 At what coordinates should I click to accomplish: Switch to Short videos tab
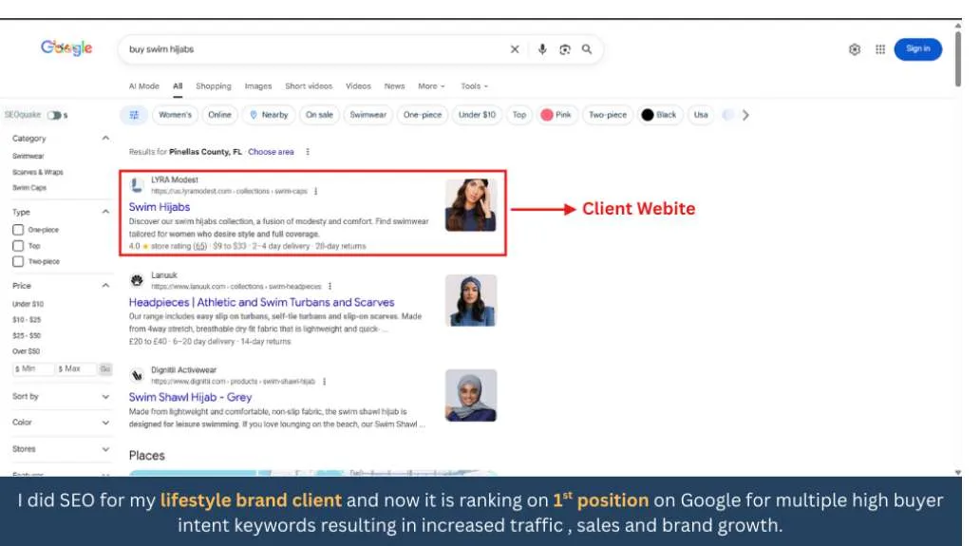click(309, 86)
